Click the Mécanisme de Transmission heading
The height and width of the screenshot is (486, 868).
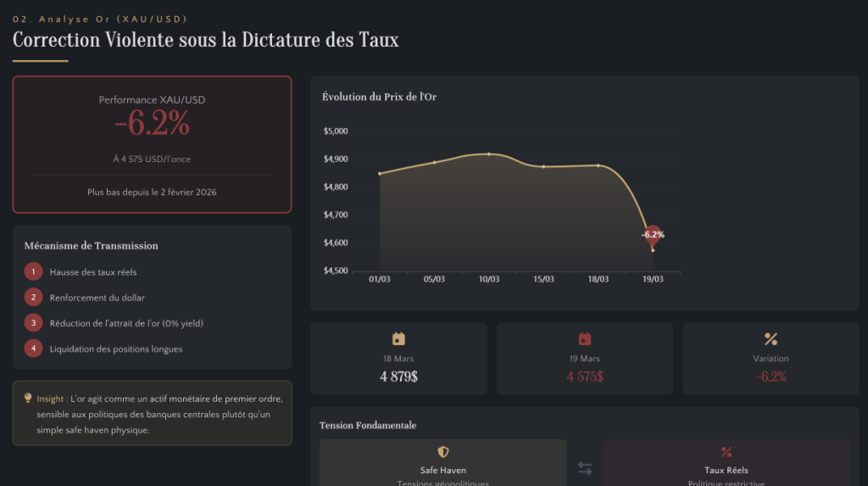[92, 246]
